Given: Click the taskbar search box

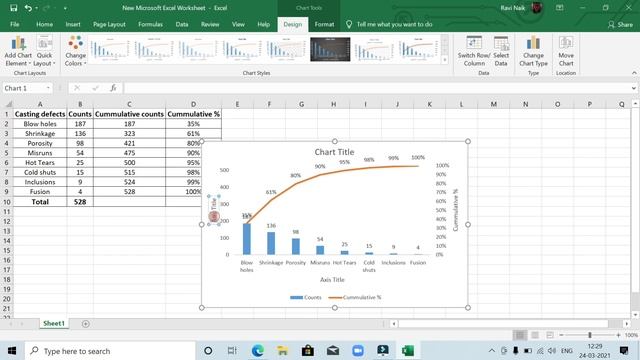Looking at the screenshot, I should [110, 351].
